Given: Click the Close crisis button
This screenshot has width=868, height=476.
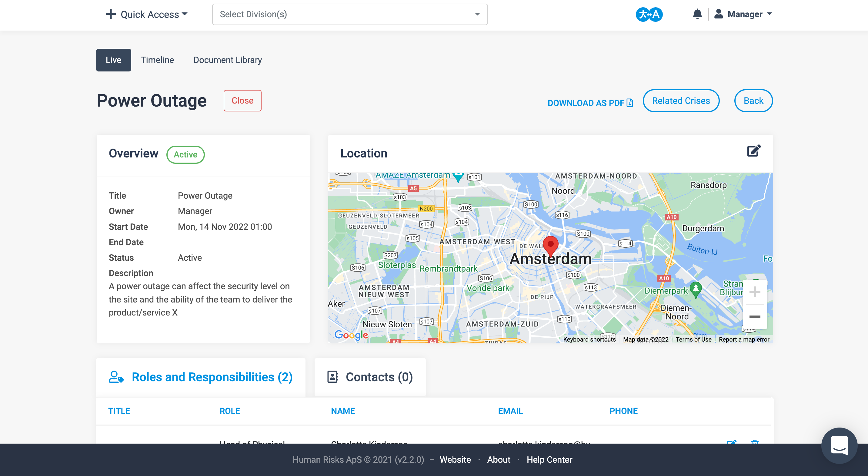Looking at the screenshot, I should [242, 100].
